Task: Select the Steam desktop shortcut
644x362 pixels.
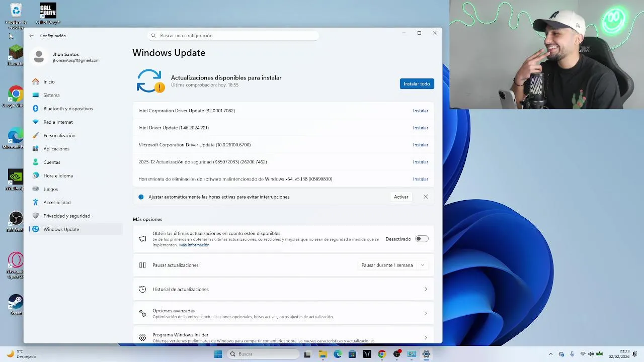Action: [16, 305]
